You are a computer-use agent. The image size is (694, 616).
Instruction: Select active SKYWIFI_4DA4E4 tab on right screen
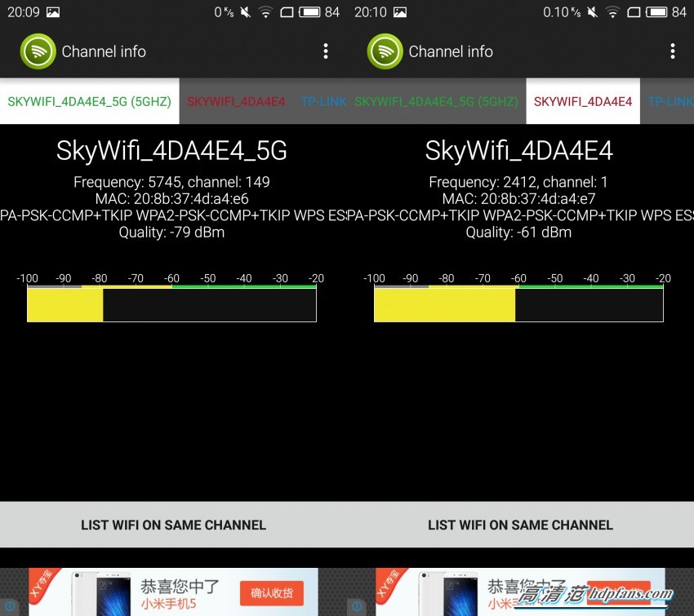pyautogui.click(x=583, y=101)
